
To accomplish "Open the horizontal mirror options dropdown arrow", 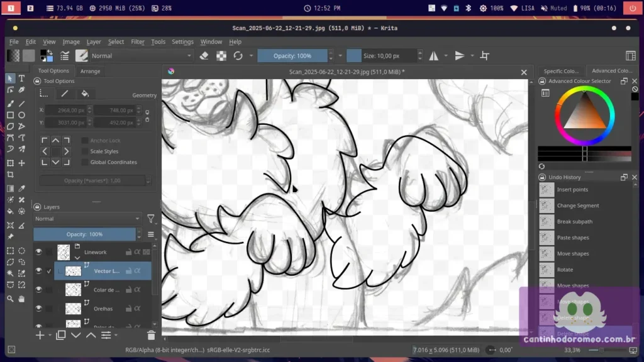I will tap(446, 56).
